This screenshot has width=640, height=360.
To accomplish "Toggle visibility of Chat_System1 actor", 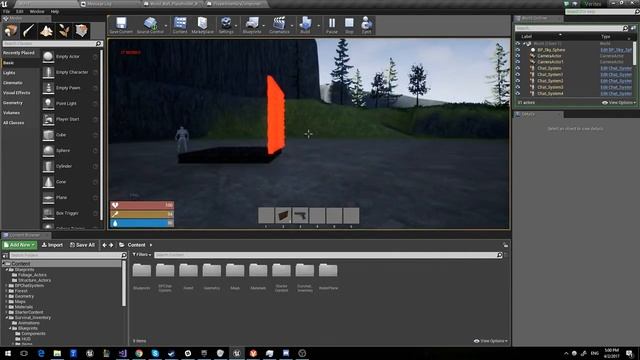I will click(518, 75).
